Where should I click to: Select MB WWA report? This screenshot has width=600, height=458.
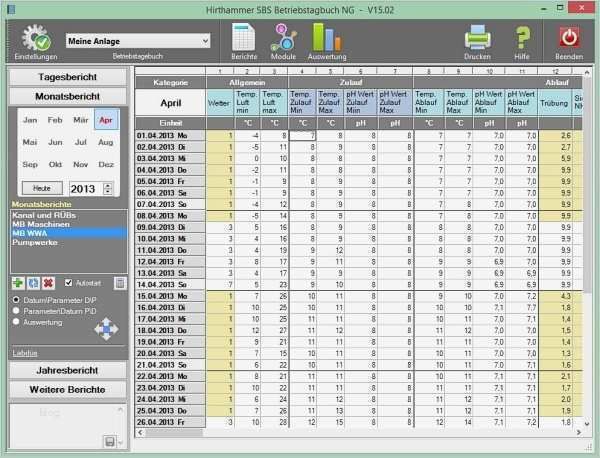point(69,233)
